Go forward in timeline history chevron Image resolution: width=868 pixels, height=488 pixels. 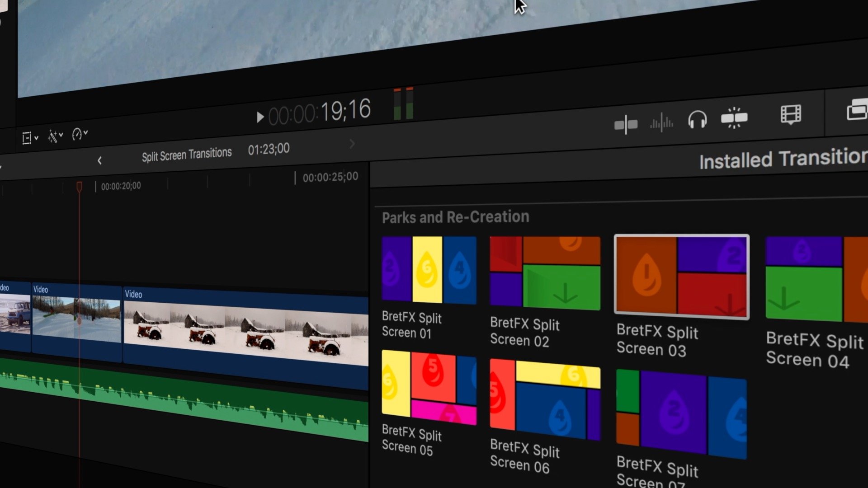(x=352, y=144)
